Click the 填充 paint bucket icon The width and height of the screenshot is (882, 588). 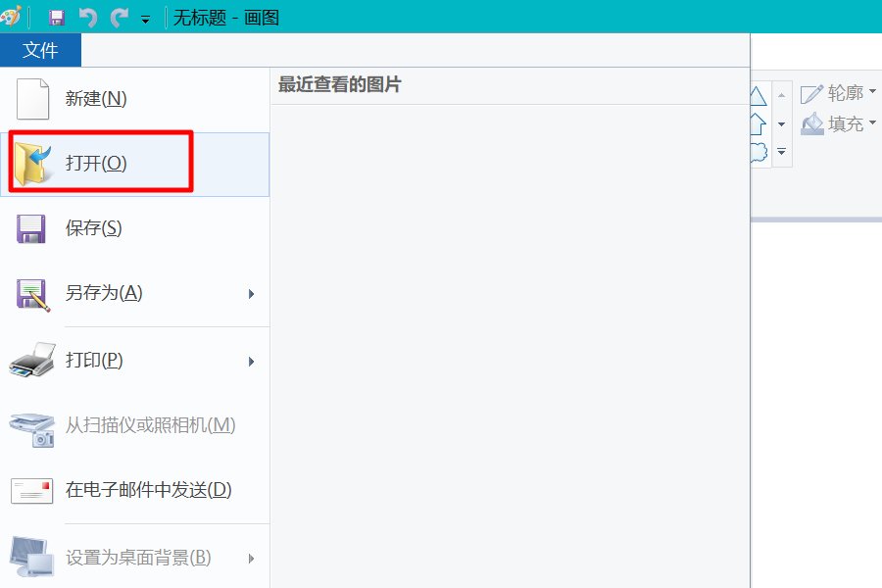813,124
